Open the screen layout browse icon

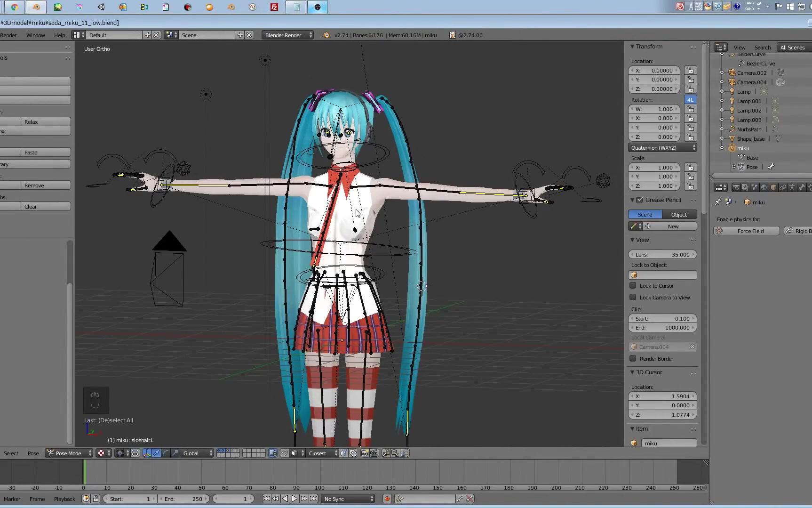pos(78,35)
